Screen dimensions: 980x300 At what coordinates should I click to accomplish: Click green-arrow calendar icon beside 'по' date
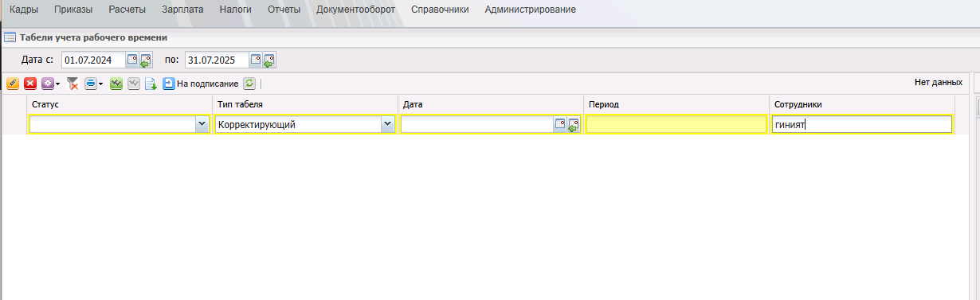tap(269, 60)
